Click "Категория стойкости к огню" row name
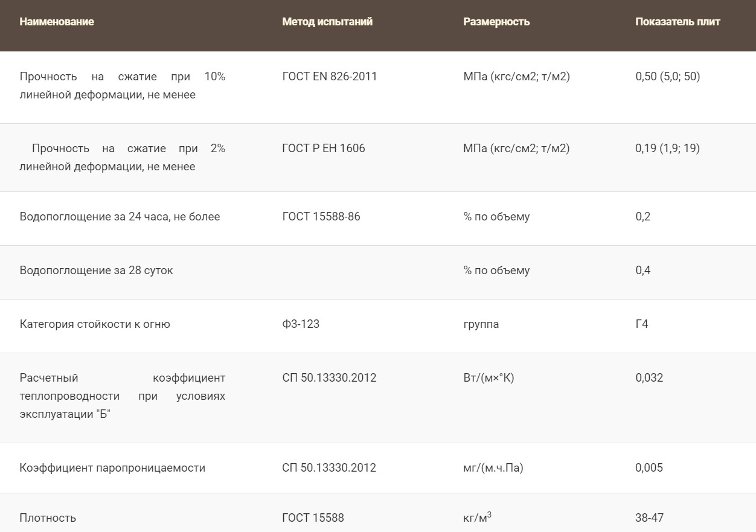756x532 pixels. (x=95, y=324)
